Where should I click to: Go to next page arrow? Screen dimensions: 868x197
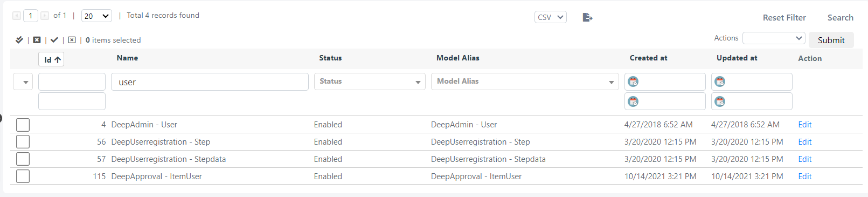point(45,16)
